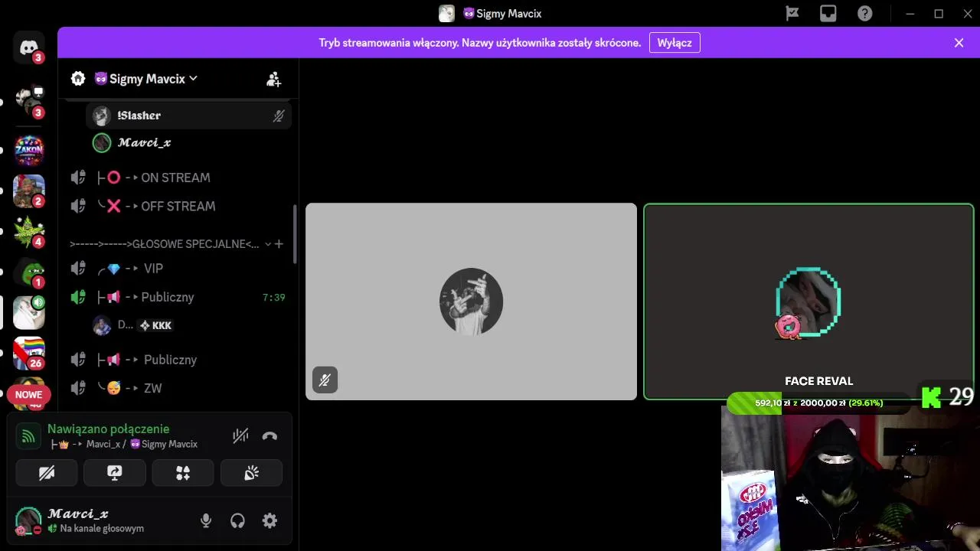The width and height of the screenshot is (980, 551).
Task: Open user settings gear
Action: [269, 520]
